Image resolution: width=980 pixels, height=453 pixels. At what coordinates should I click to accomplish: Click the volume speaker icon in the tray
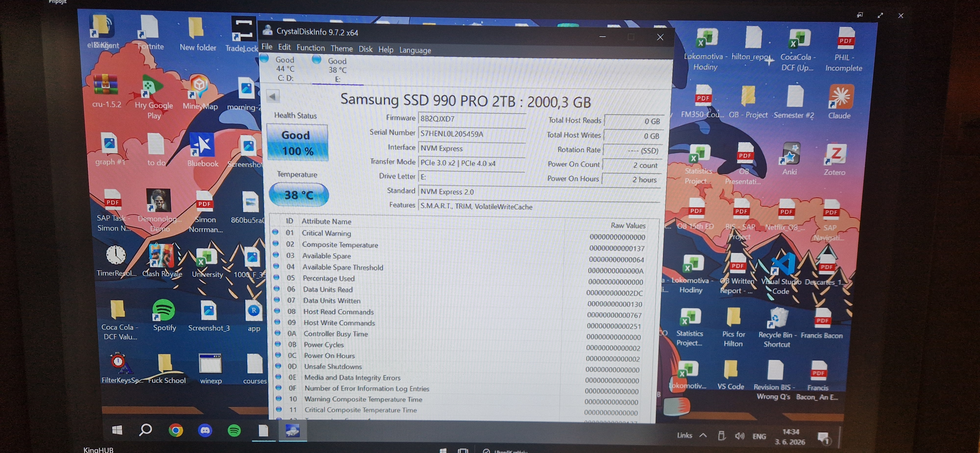[740, 436]
